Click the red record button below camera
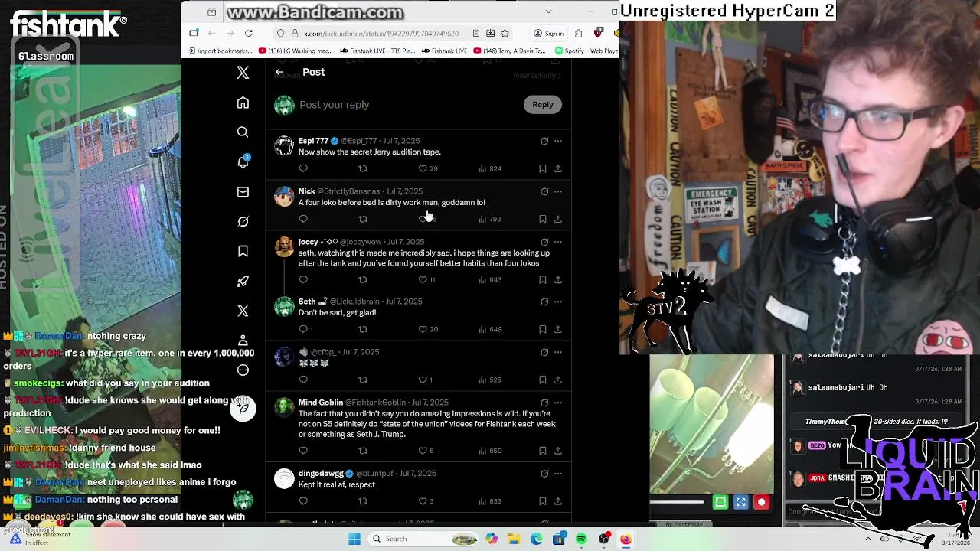Viewport: 980px width, 551px height. click(x=761, y=503)
